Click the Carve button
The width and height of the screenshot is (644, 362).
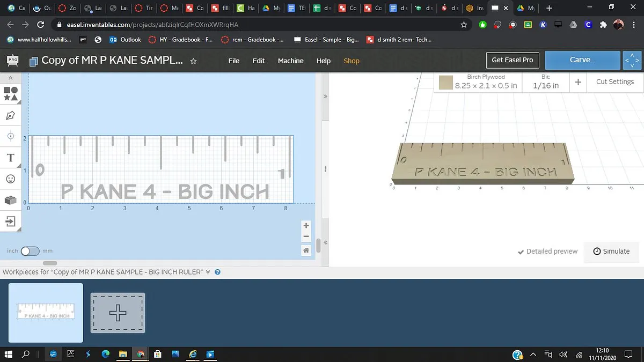[582, 60]
